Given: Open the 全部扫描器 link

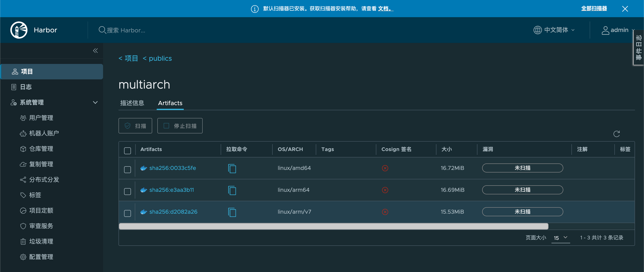Looking at the screenshot, I should click(594, 9).
